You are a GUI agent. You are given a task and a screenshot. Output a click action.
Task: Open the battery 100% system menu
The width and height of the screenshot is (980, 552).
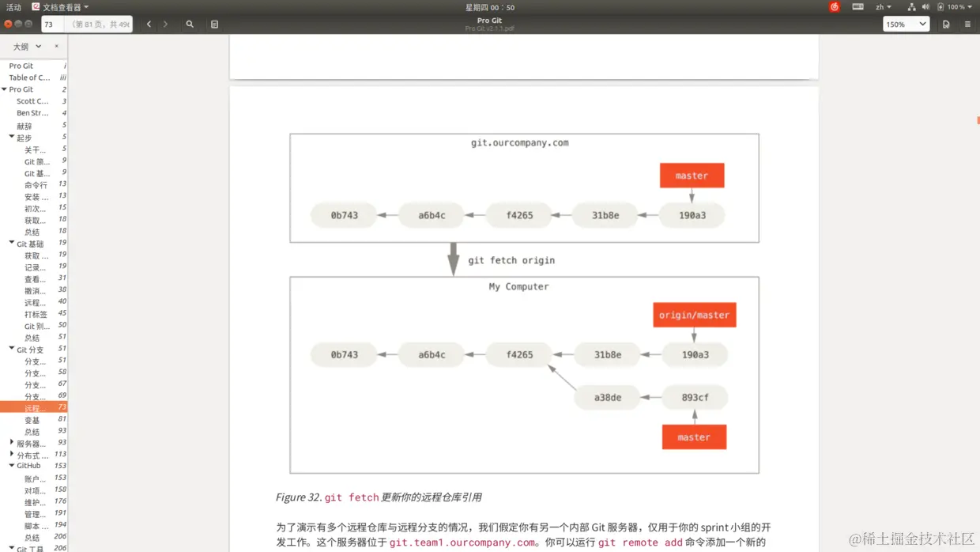tap(954, 7)
